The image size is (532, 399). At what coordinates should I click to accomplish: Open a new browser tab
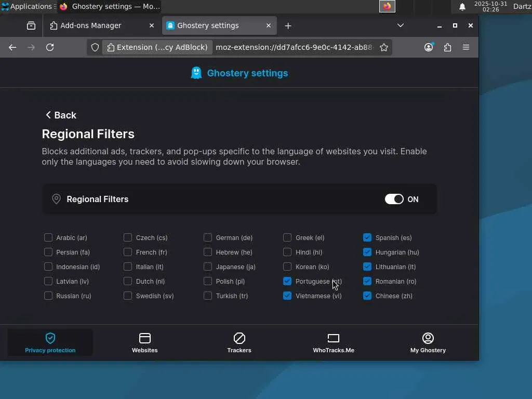(x=288, y=25)
